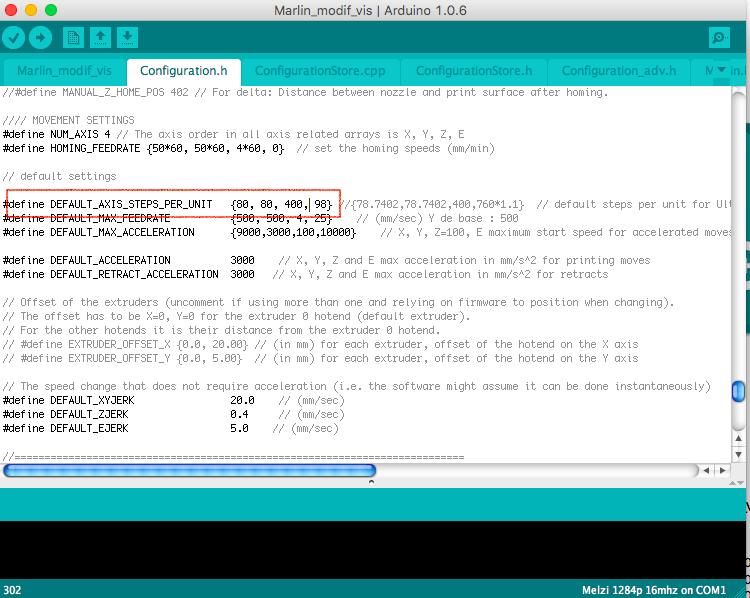Click the line number 302 in status bar
This screenshot has width=750, height=598.
pyautogui.click(x=12, y=590)
